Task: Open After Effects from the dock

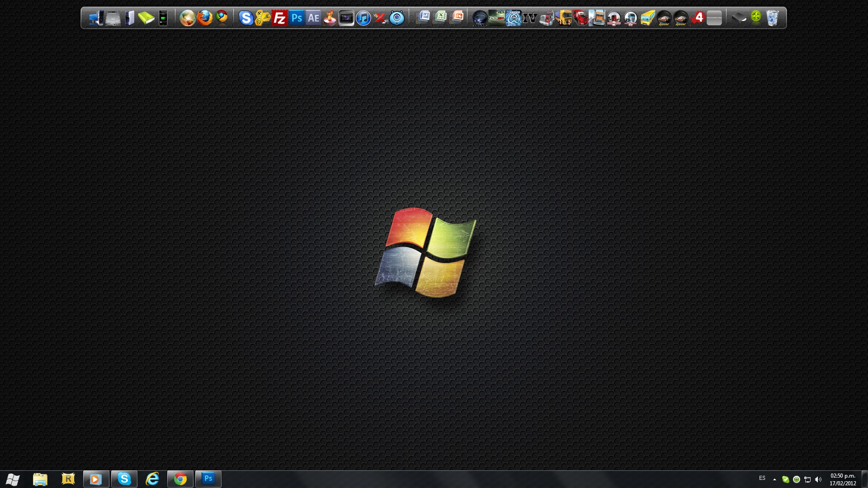Action: [x=313, y=18]
